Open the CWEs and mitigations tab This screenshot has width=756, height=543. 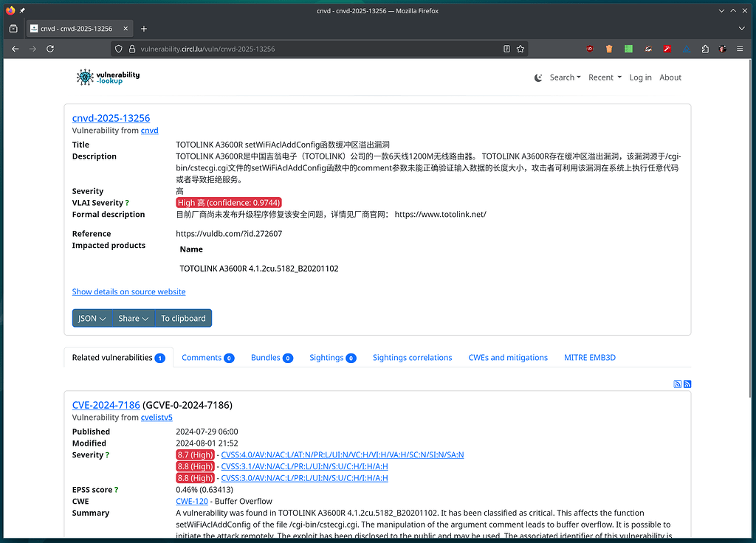pyautogui.click(x=508, y=358)
